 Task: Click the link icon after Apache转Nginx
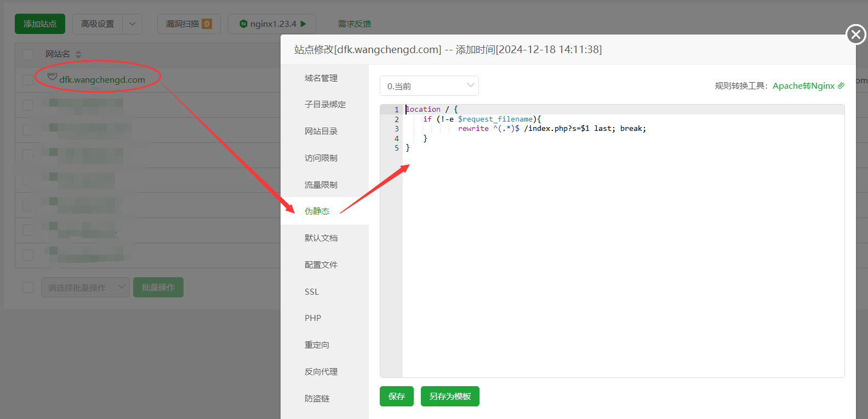tap(841, 85)
